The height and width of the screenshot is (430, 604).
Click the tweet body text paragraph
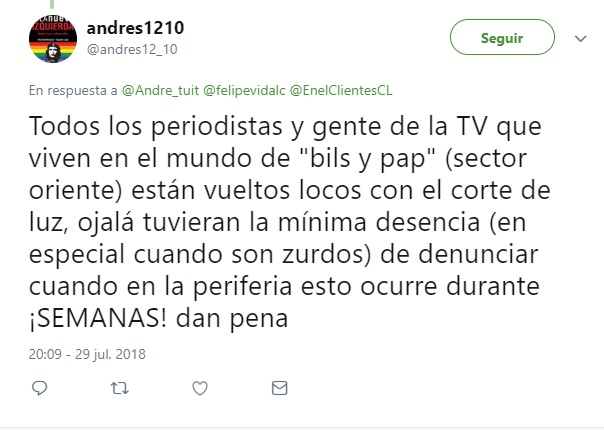pyautogui.click(x=290, y=222)
